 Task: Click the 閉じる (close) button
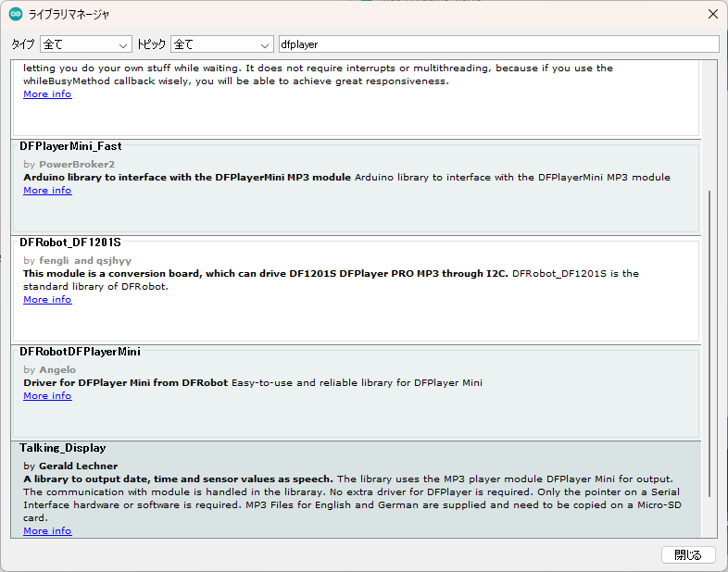point(688,554)
